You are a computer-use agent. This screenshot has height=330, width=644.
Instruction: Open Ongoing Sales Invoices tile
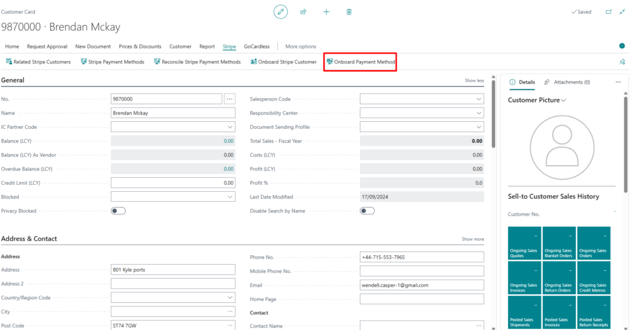525,277
